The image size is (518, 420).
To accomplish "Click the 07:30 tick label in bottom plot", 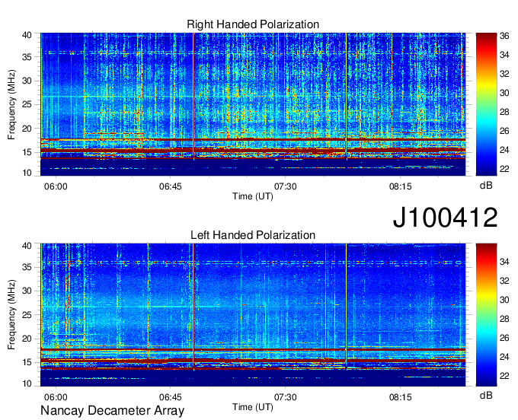I will point(286,397).
